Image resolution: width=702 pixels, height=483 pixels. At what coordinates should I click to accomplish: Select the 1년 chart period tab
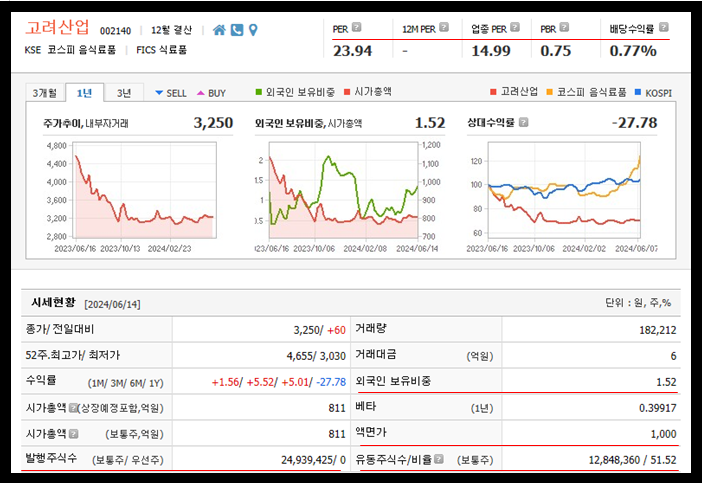(x=85, y=93)
